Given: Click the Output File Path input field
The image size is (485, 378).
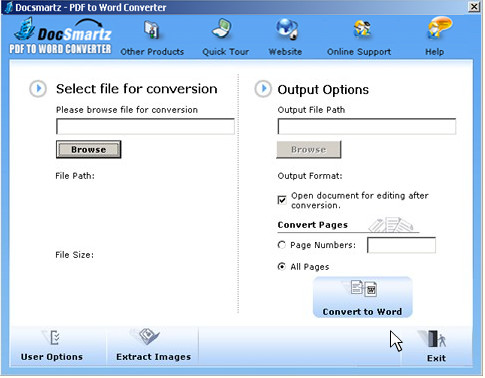Looking at the screenshot, I should [367, 127].
